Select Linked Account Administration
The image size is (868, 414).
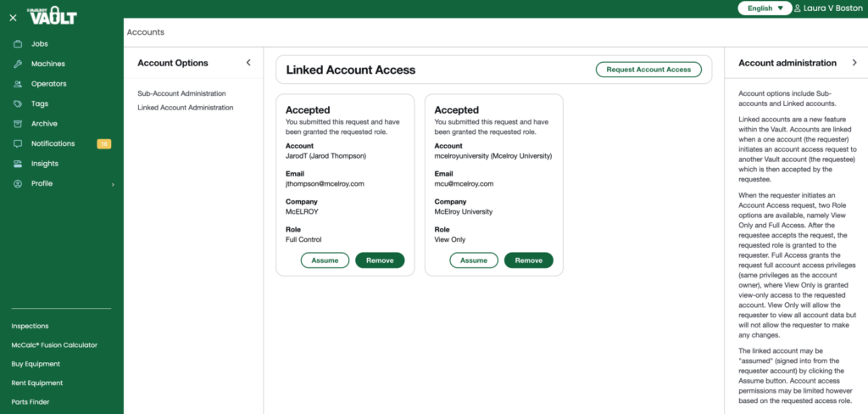186,108
